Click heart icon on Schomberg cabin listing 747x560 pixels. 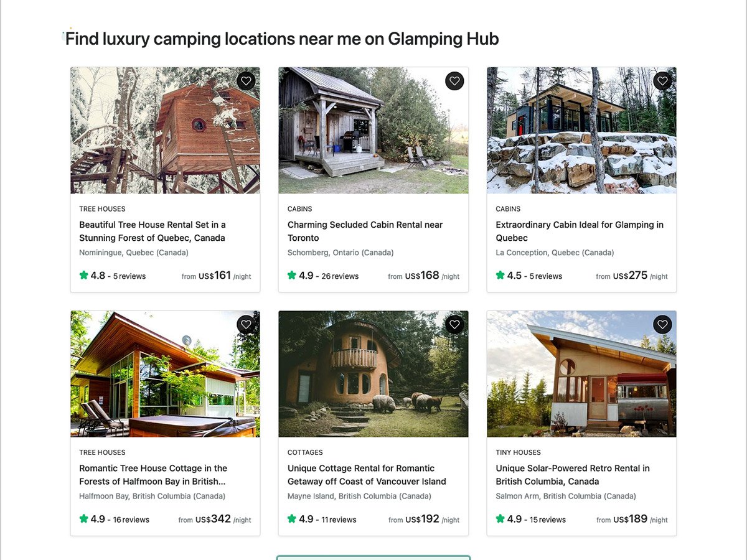coord(454,81)
